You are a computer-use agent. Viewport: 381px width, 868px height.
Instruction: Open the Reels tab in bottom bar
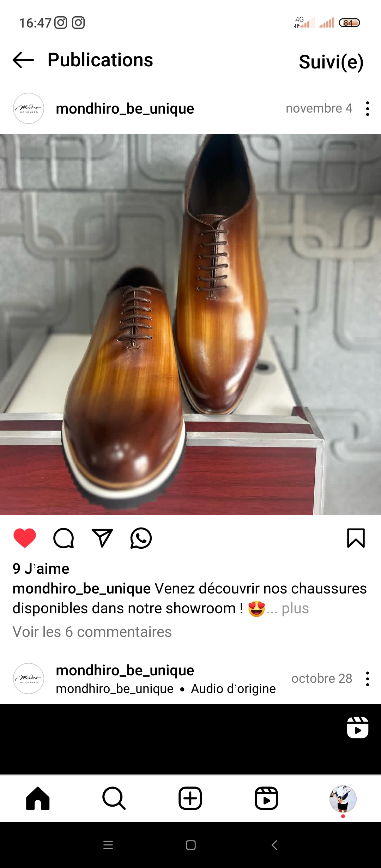[x=266, y=798]
